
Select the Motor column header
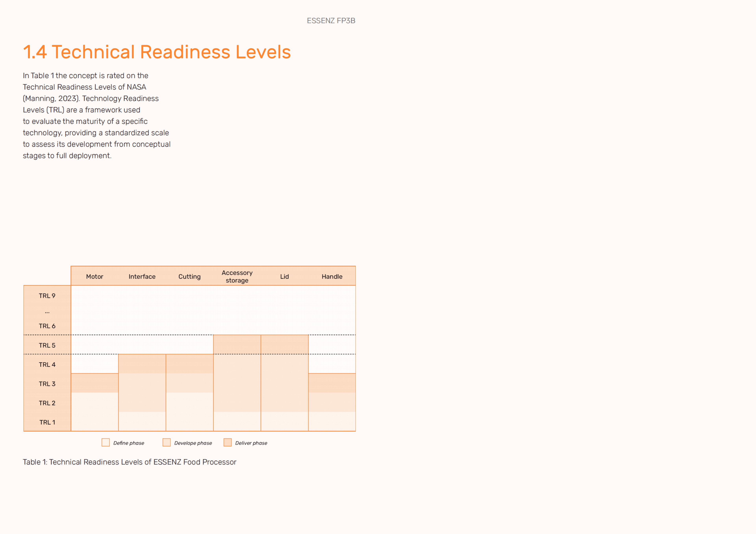point(94,277)
